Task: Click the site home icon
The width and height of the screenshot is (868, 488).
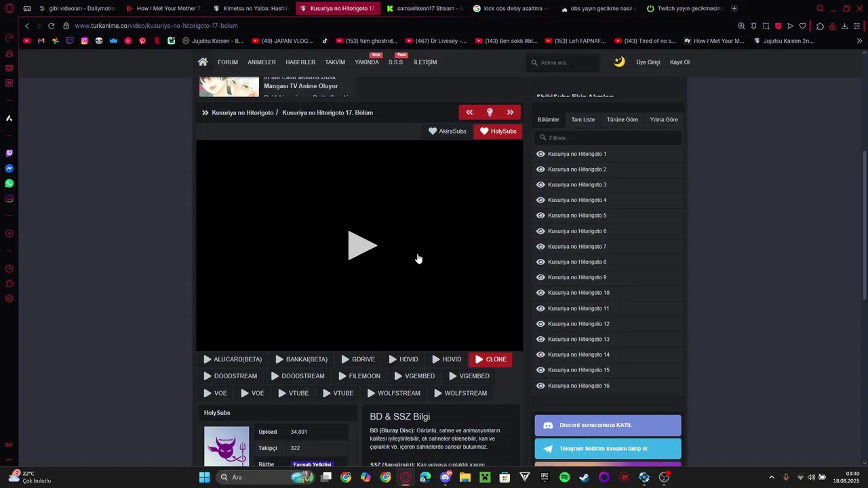Action: [203, 62]
